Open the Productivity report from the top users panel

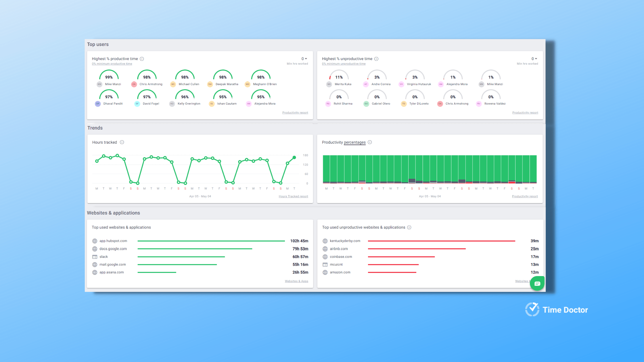coord(295,112)
